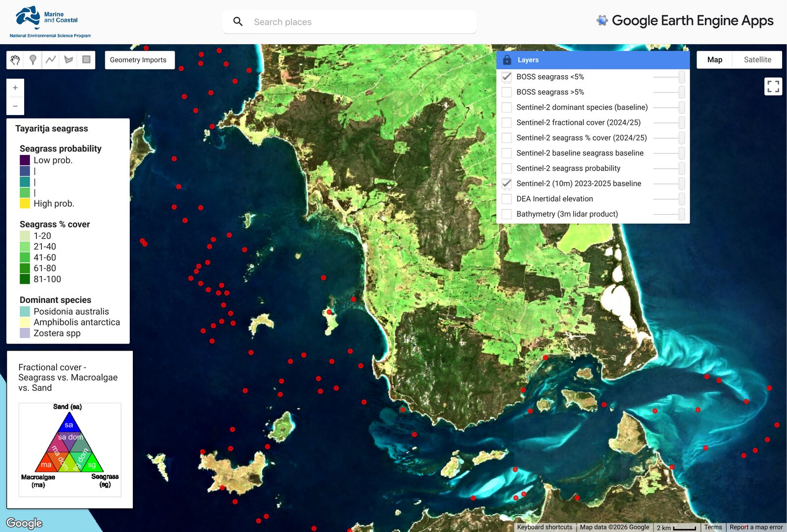
Task: Enable Sentinel-2 dominant species (baseline) layer
Action: [x=507, y=107]
